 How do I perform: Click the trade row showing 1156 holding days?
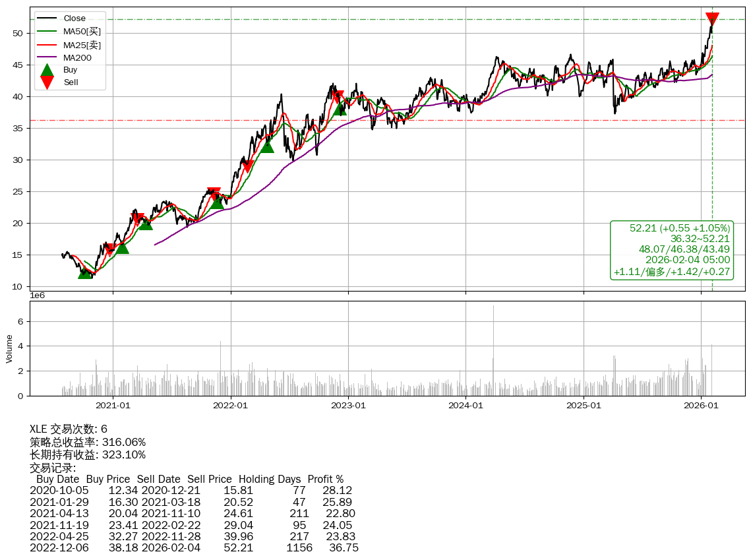pyautogui.click(x=194, y=547)
